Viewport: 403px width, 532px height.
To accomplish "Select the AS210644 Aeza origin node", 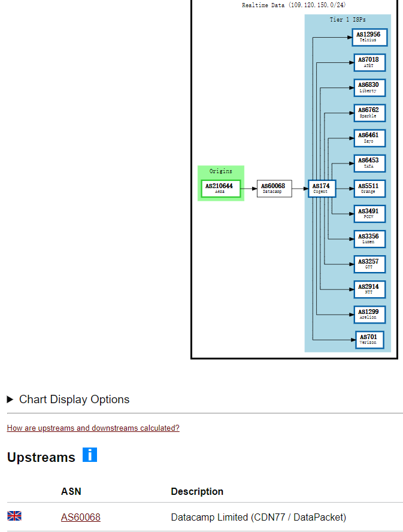I will click(221, 188).
